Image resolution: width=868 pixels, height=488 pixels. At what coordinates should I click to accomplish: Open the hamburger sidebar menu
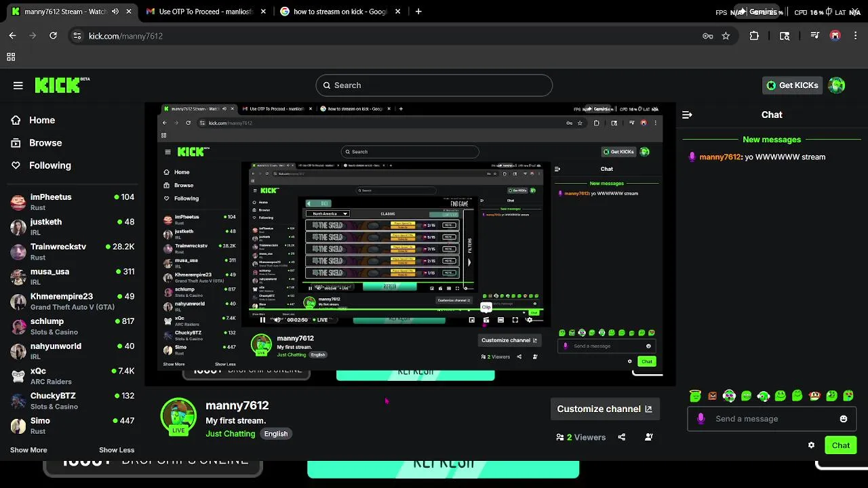click(18, 85)
